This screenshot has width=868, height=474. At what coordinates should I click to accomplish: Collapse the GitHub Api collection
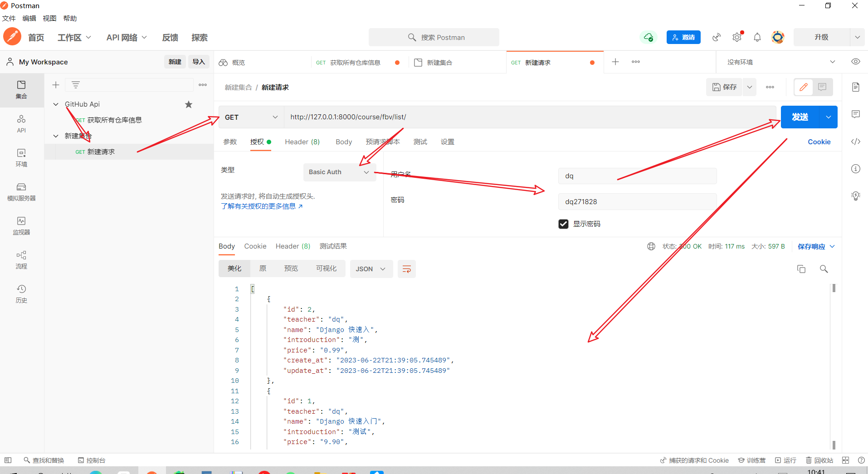click(56, 104)
